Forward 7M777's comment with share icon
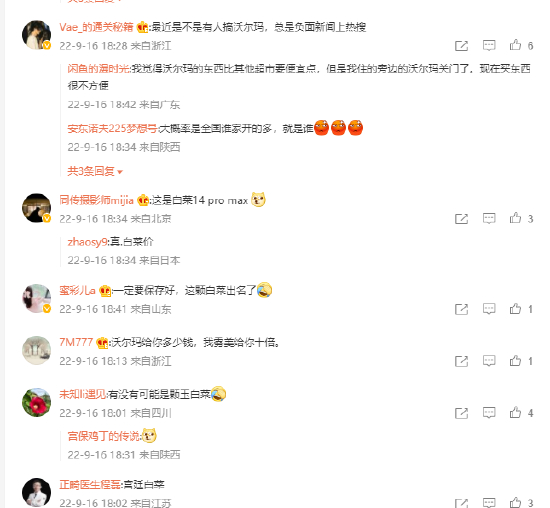The width and height of the screenshot is (550, 508). click(x=461, y=361)
